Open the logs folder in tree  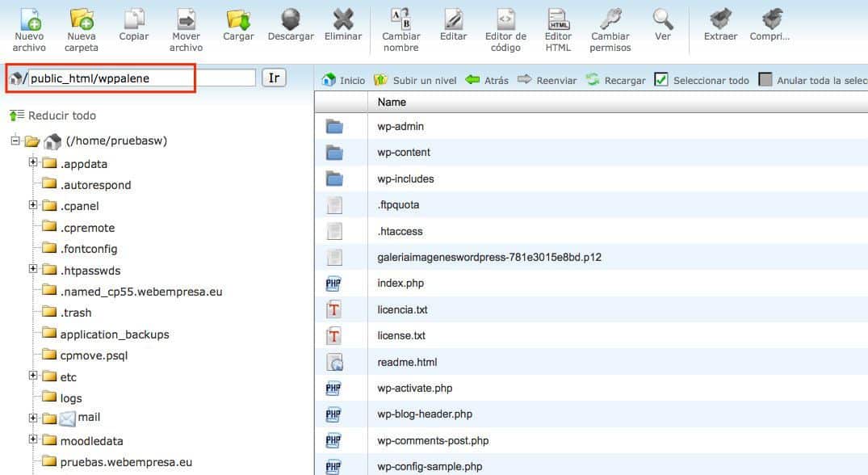click(x=62, y=398)
